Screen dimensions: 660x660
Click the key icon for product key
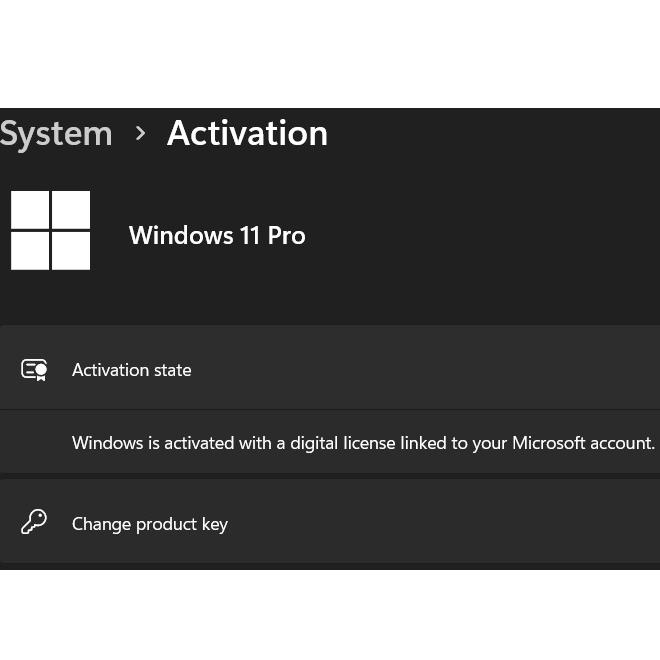[34, 522]
